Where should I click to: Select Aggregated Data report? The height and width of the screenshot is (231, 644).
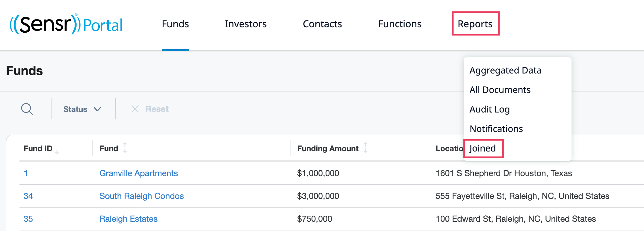point(505,70)
